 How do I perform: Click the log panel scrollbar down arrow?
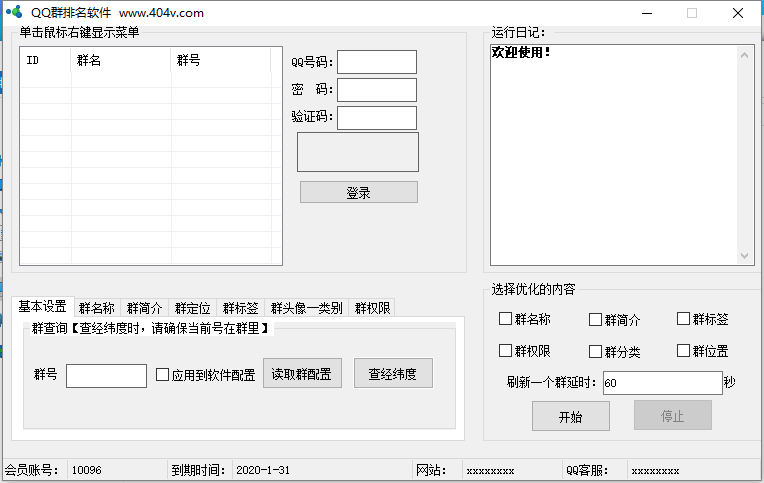coord(746,257)
